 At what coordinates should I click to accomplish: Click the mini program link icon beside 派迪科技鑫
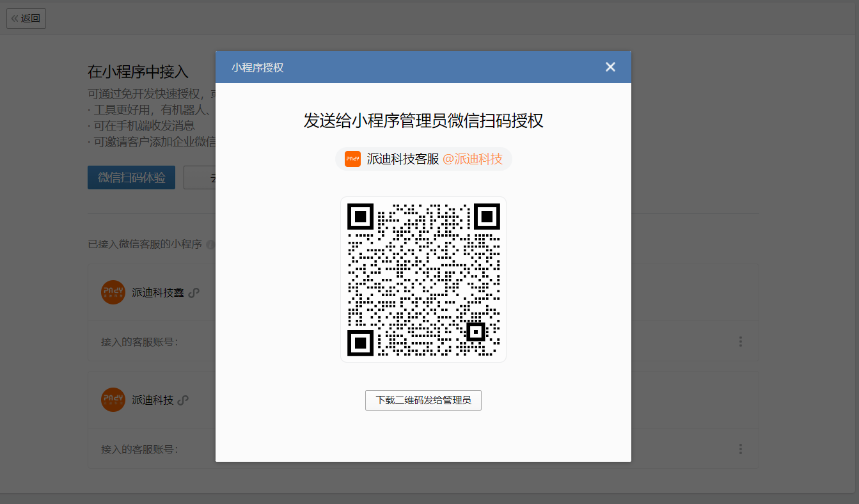pos(194,292)
